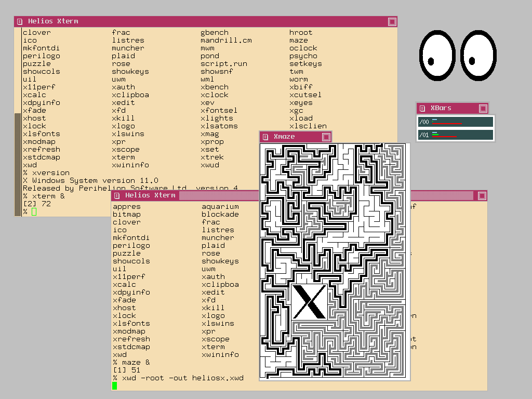Click 'clover' in the back Xterm listing
The width and height of the screenshot is (532, 399).
pos(37,33)
